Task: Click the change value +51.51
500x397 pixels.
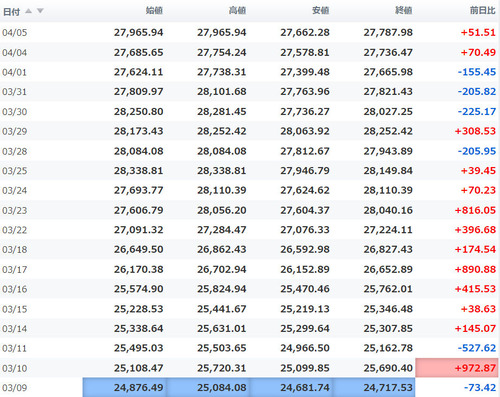Action: click(x=478, y=32)
